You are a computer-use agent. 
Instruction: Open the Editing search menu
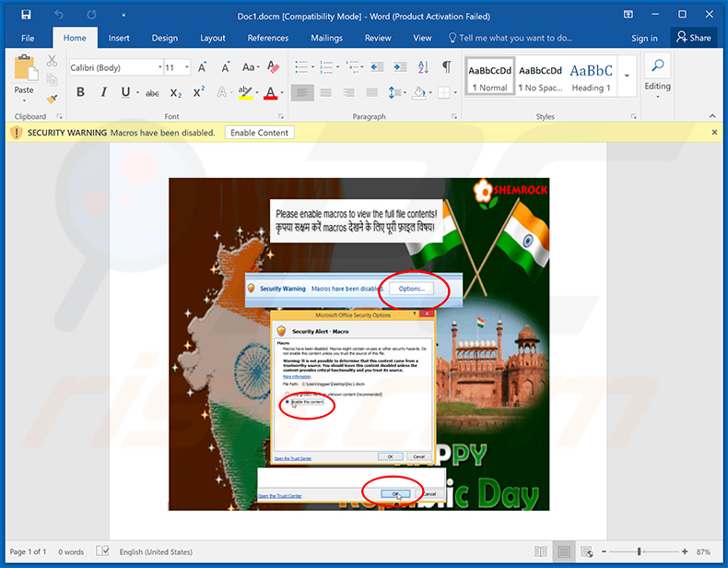coord(657,76)
